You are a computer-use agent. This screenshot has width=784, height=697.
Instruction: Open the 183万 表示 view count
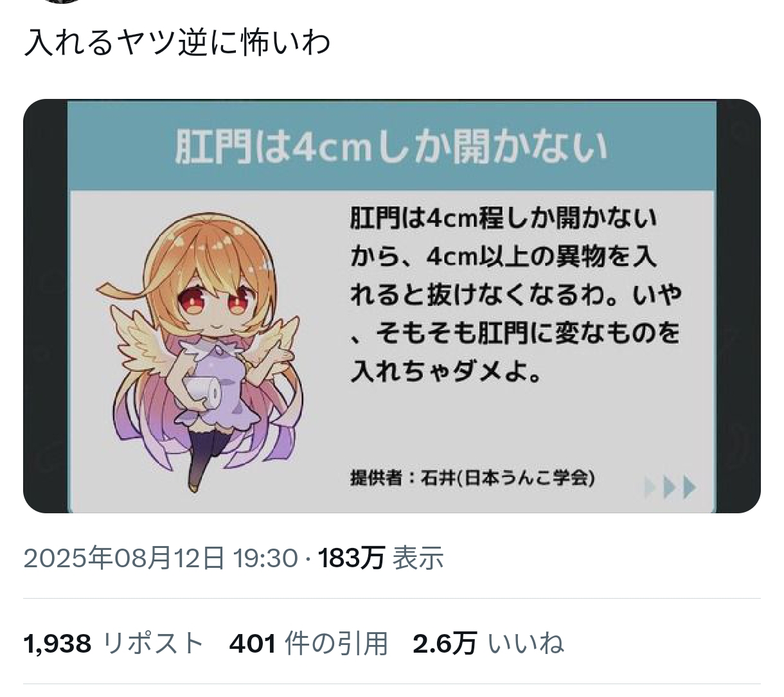tap(382, 558)
